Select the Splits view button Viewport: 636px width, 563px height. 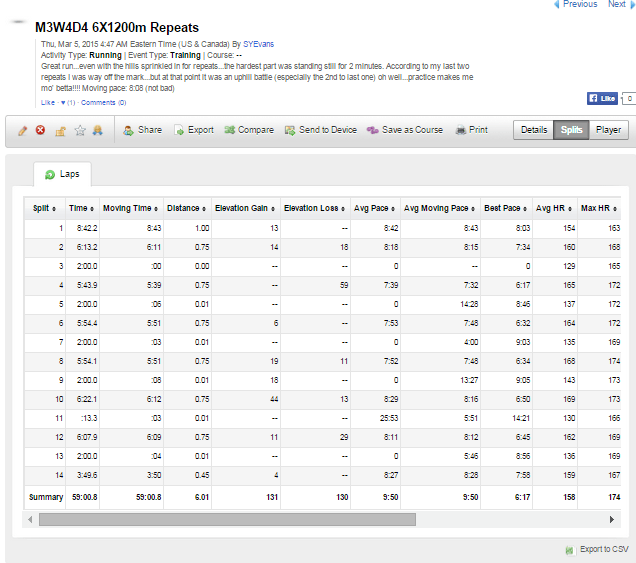pyautogui.click(x=571, y=130)
